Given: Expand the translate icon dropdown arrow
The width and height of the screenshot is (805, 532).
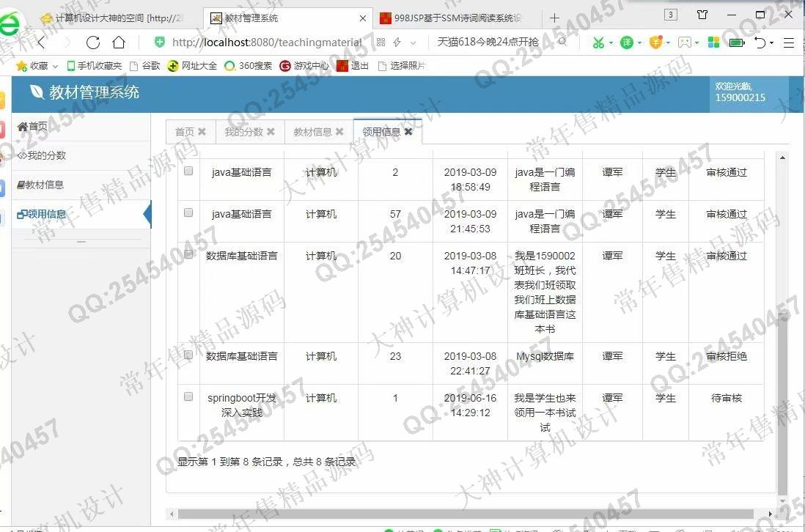Looking at the screenshot, I should pos(640,43).
